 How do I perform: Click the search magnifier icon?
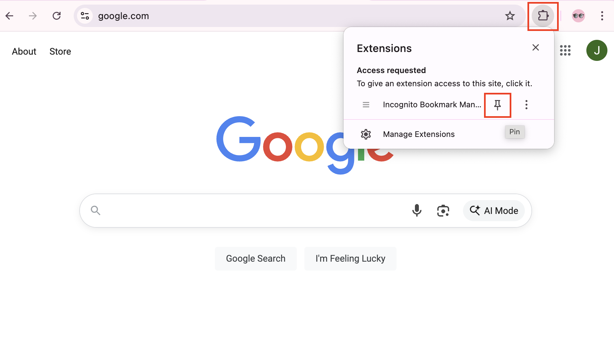pyautogui.click(x=95, y=210)
